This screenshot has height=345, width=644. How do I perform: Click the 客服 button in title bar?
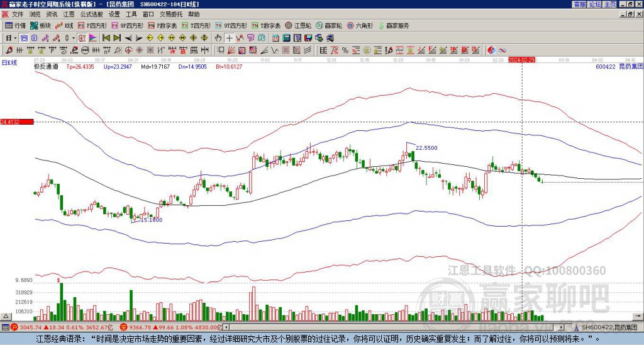579,4
